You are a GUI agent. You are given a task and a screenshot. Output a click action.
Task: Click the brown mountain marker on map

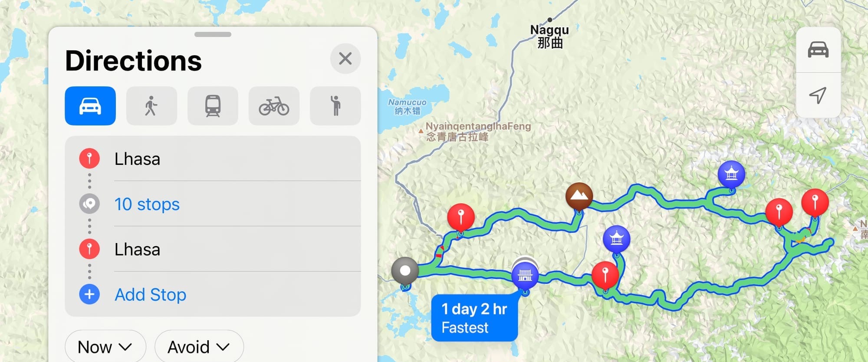click(579, 196)
